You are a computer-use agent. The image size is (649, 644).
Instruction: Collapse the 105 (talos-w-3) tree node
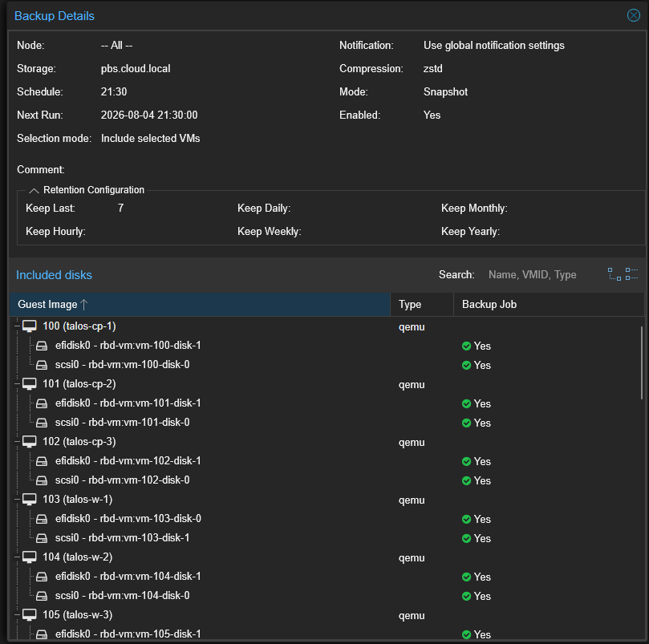[x=18, y=615]
